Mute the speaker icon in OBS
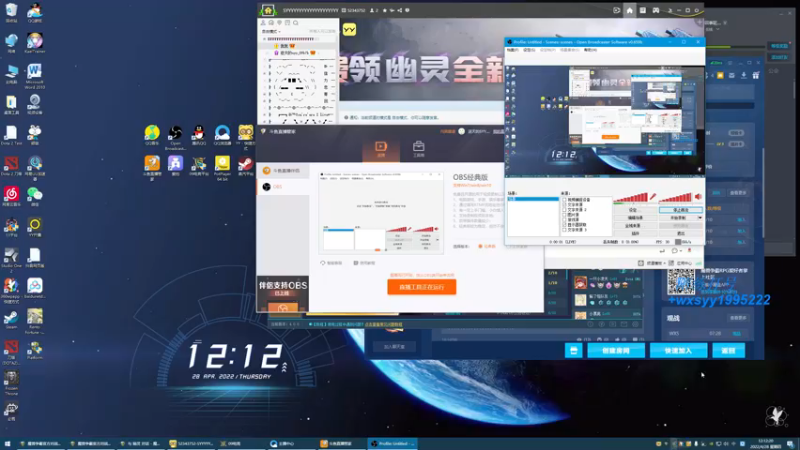The width and height of the screenshot is (800, 450). pos(698,196)
